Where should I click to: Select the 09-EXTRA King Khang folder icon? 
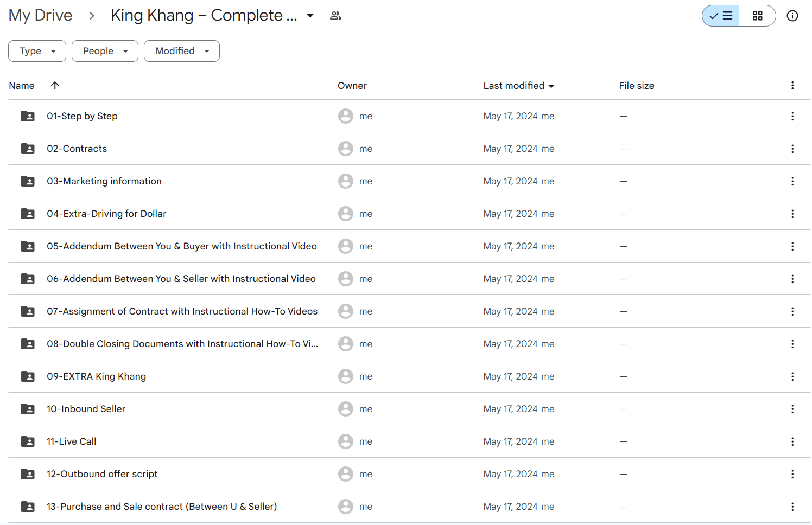coord(28,376)
